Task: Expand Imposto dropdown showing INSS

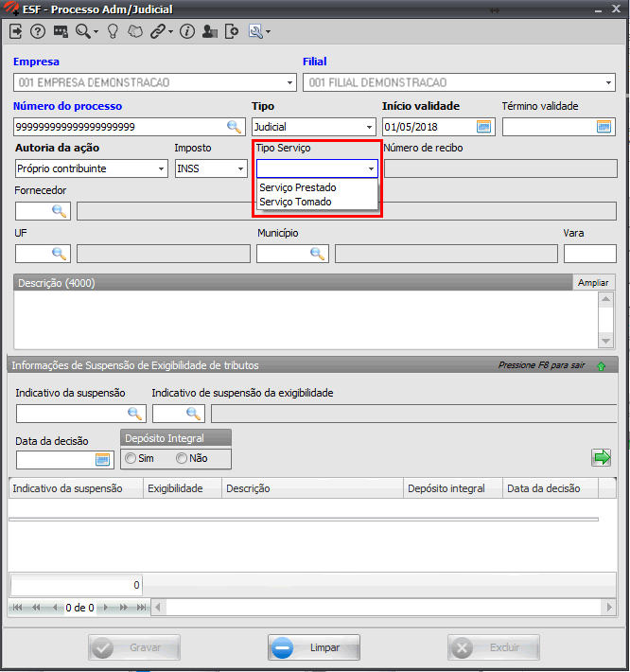Action: (x=240, y=168)
